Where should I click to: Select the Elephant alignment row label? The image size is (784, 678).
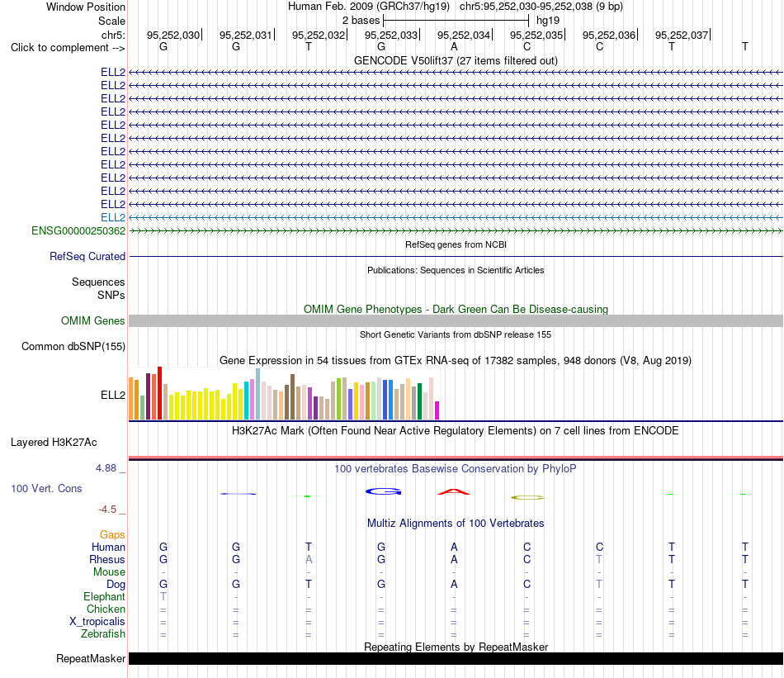click(x=104, y=597)
